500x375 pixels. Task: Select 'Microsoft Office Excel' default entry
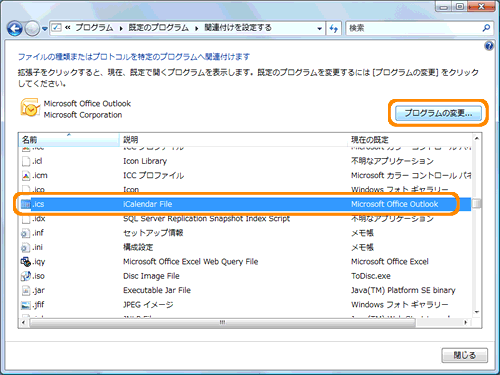(x=390, y=262)
